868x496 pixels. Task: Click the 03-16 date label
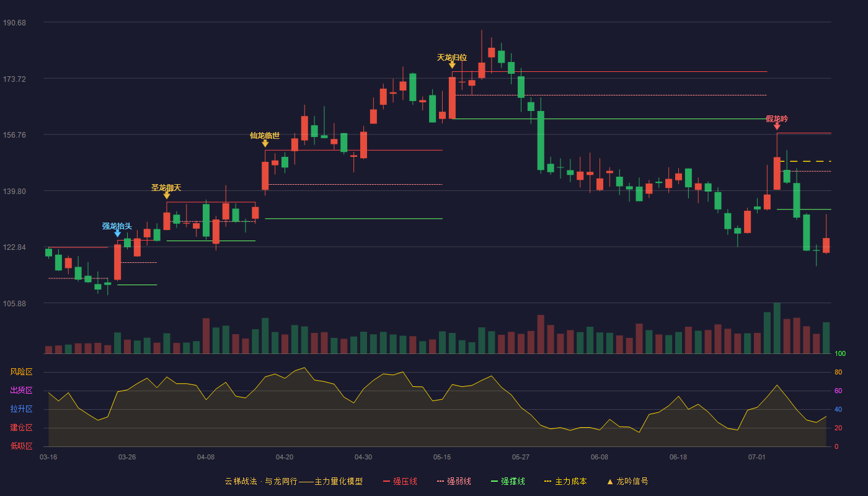tap(48, 457)
